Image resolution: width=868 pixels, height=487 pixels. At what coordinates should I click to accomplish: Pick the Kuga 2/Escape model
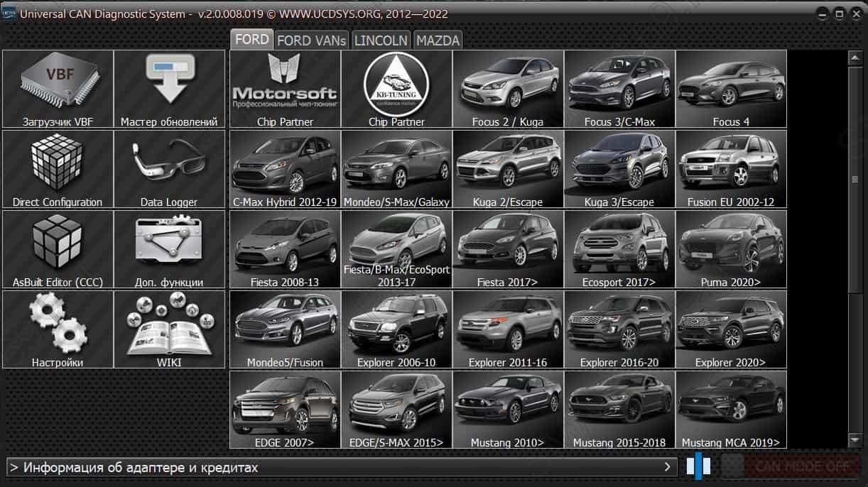click(508, 169)
